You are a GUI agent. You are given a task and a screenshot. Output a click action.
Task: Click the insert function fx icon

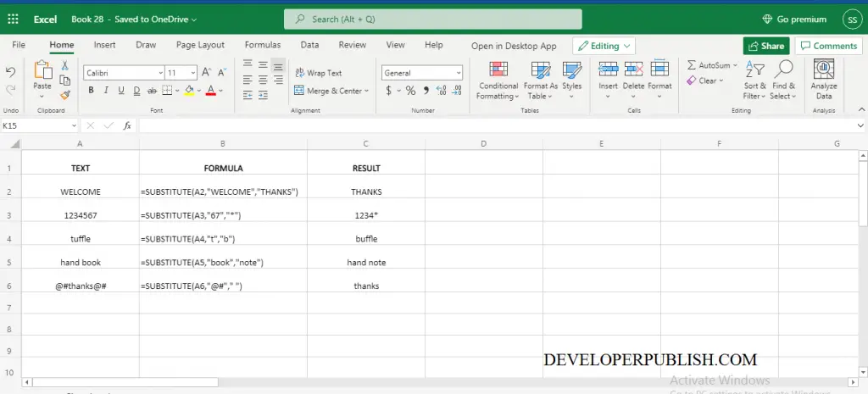(x=127, y=125)
